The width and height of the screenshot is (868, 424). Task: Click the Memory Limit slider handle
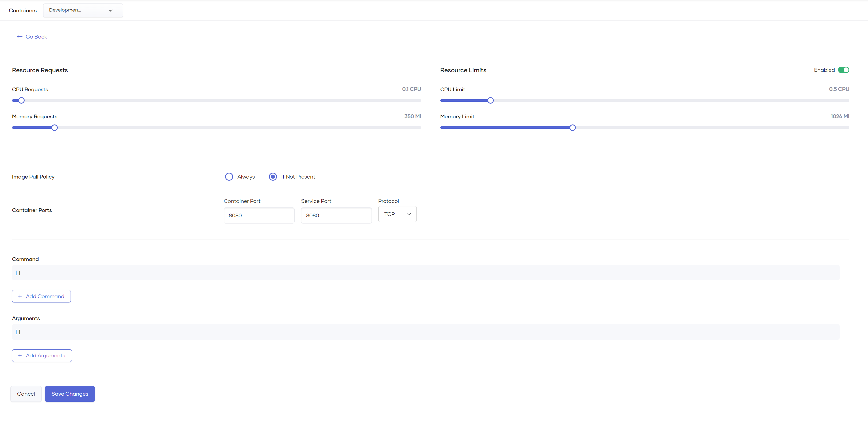coord(573,128)
